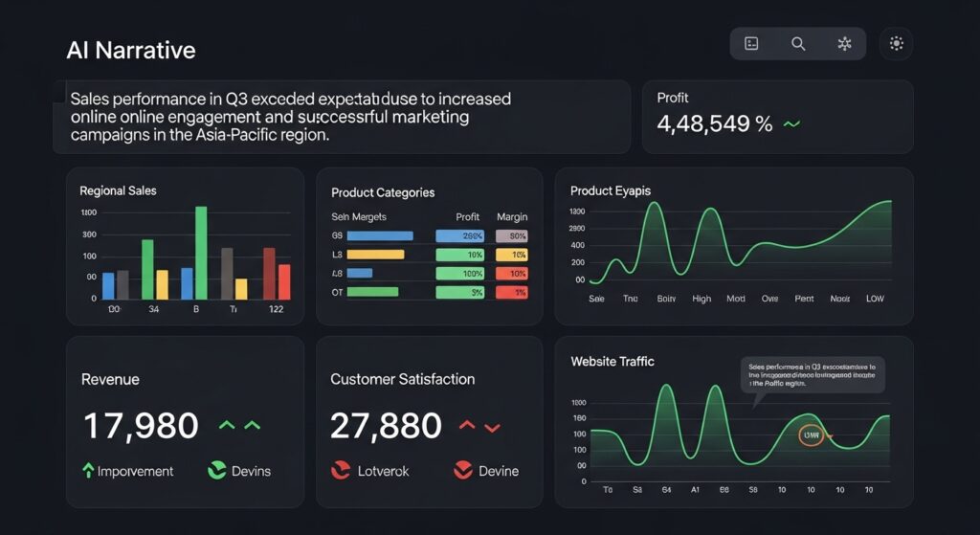Image resolution: width=980 pixels, height=535 pixels.
Task: Click the AI Narrative heading
Action: tap(131, 51)
